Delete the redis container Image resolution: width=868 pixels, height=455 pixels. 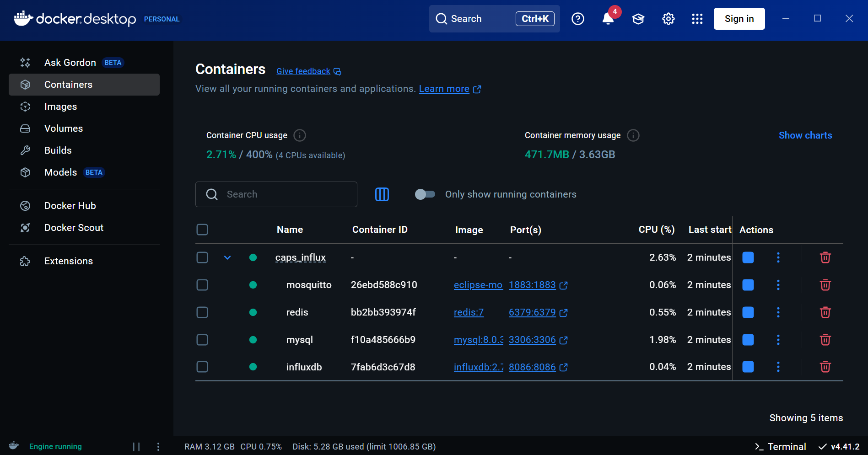825,312
